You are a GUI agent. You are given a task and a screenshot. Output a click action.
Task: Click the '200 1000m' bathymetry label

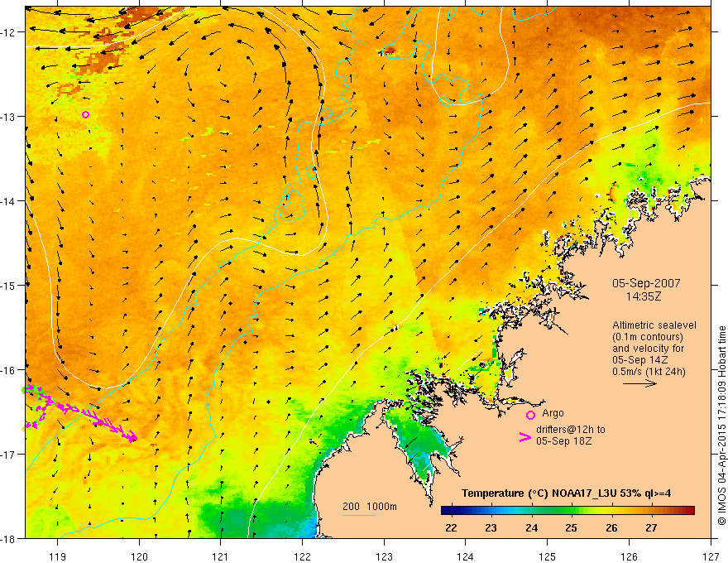pos(370,507)
